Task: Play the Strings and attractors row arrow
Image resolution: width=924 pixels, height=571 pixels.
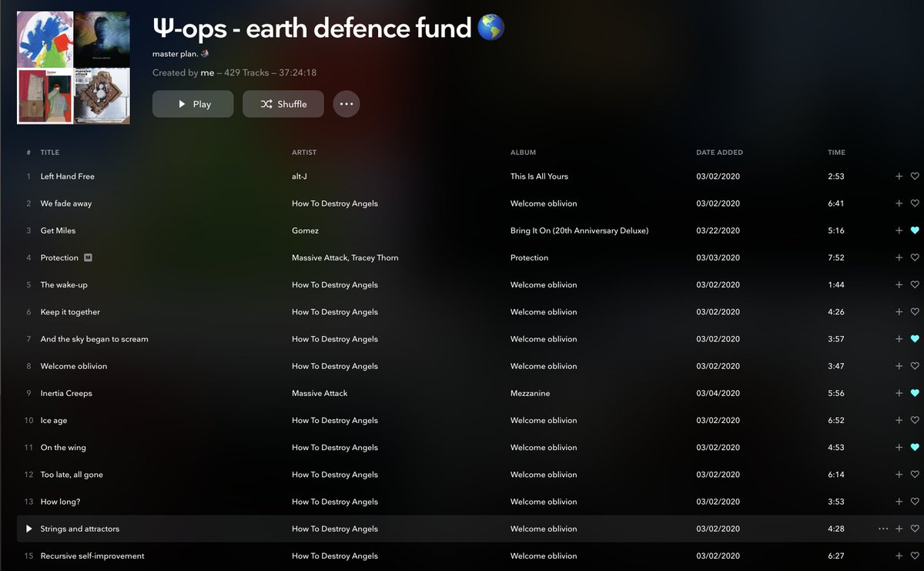Action: 28,529
